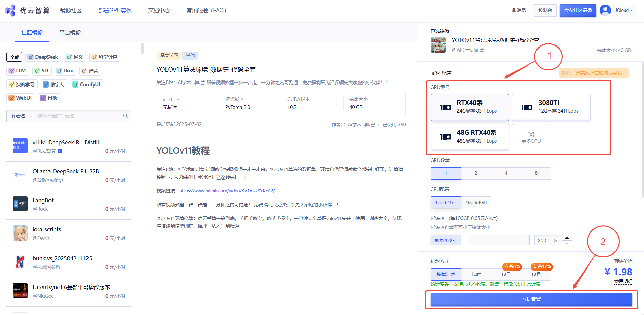Filter images by SD tag
The width and height of the screenshot is (644, 315).
(42, 71)
